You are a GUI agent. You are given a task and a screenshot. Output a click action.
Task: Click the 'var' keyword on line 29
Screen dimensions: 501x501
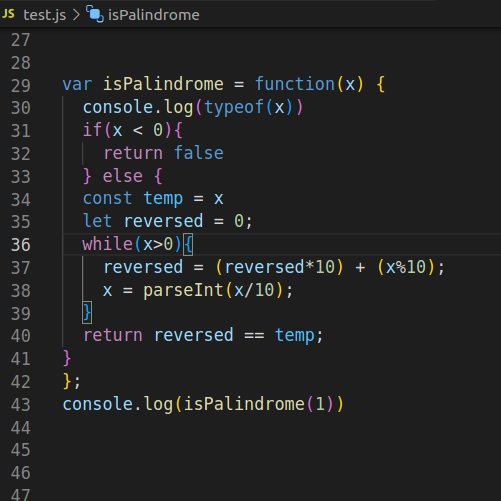click(77, 84)
